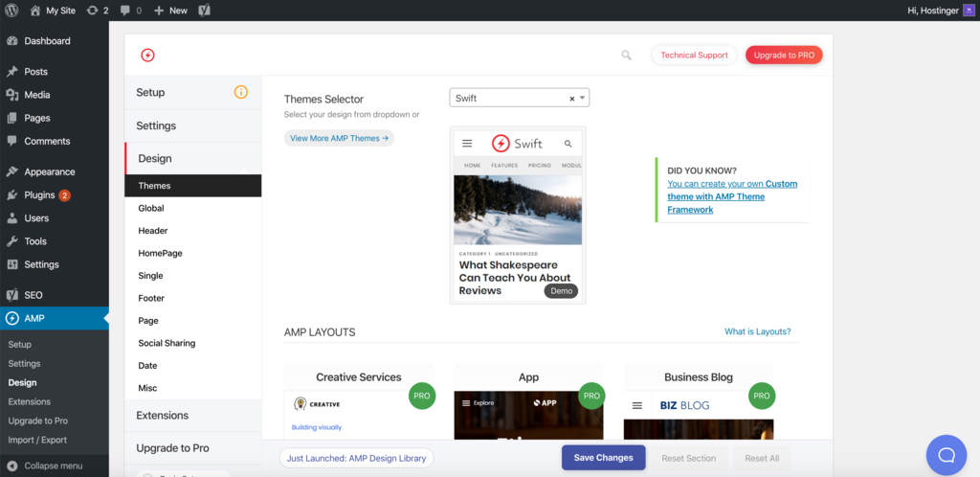The height and width of the screenshot is (477, 980).
Task: Clear the Swift theme selection with x
Action: pyautogui.click(x=572, y=98)
